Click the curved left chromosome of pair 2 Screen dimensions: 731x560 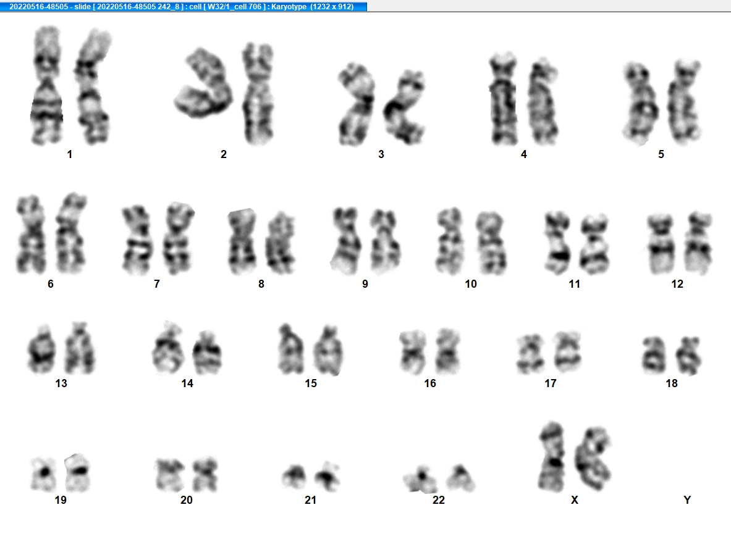click(204, 83)
